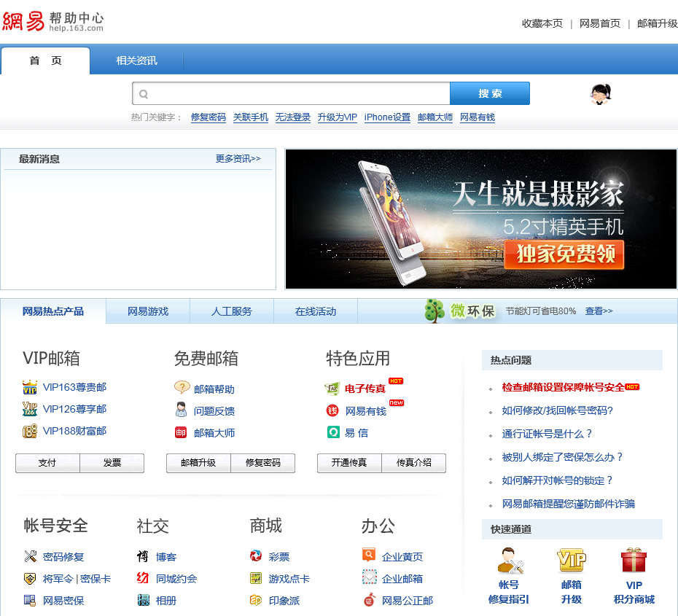Open 通行证帐号是什么? question
The width and height of the screenshot is (678, 616).
point(547,434)
